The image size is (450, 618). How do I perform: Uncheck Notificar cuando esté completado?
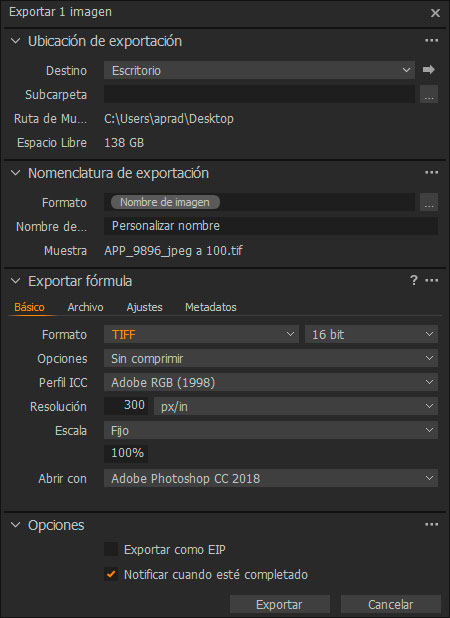click(x=111, y=574)
